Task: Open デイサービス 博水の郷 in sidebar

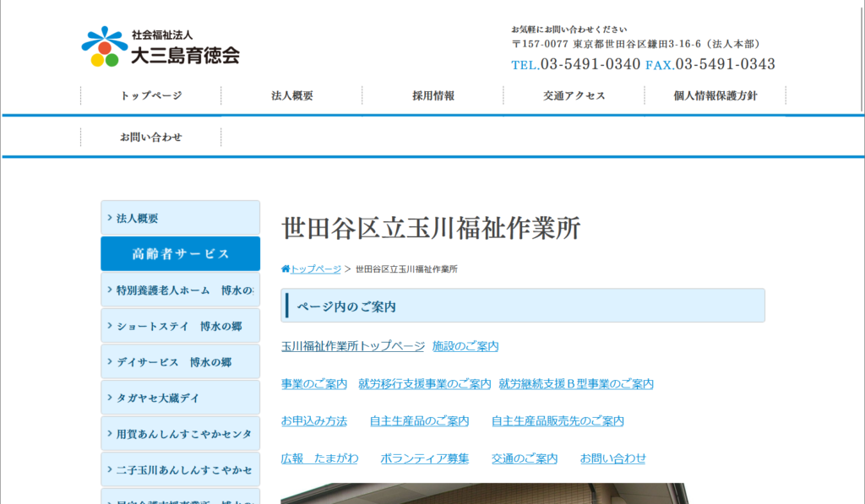Action: click(181, 361)
